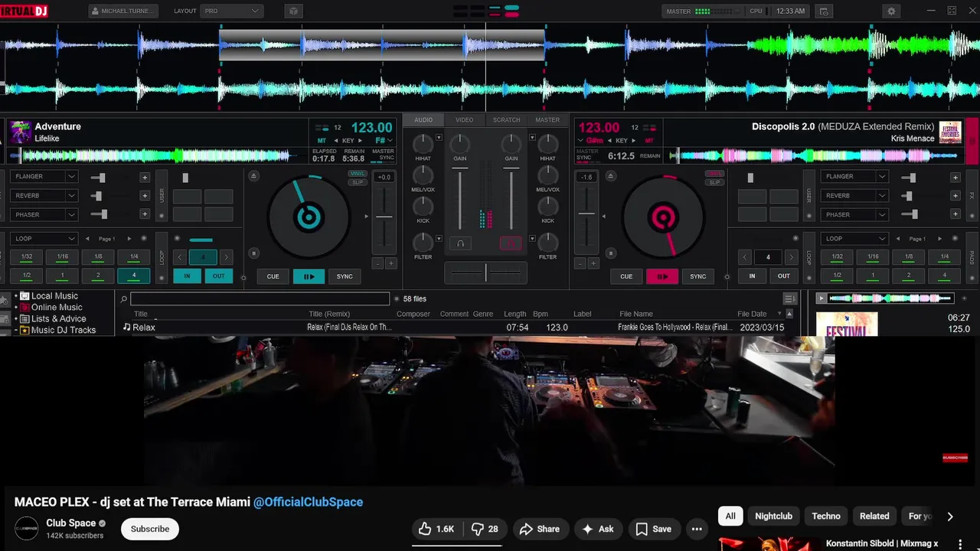Click right deck stop button below jog wheel
Screen dimensions: 980x551
(x=610, y=253)
